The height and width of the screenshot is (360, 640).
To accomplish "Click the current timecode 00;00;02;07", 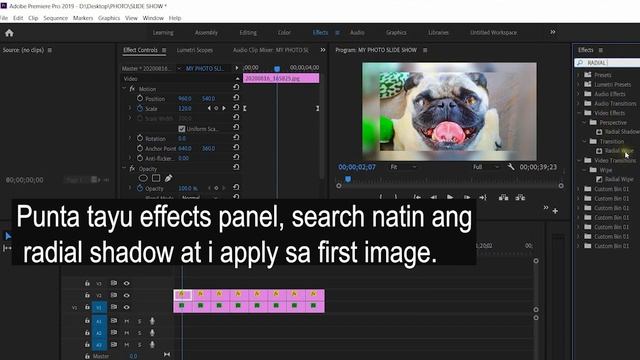I will [x=357, y=167].
